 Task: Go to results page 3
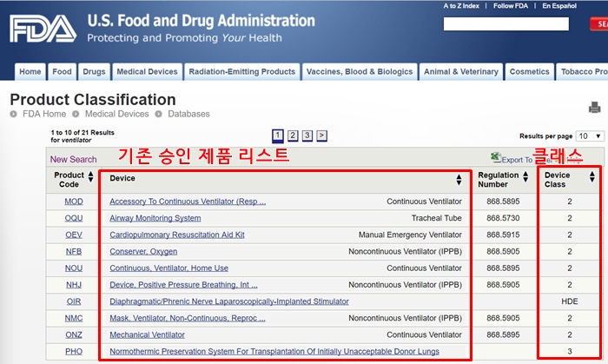pyautogui.click(x=307, y=136)
